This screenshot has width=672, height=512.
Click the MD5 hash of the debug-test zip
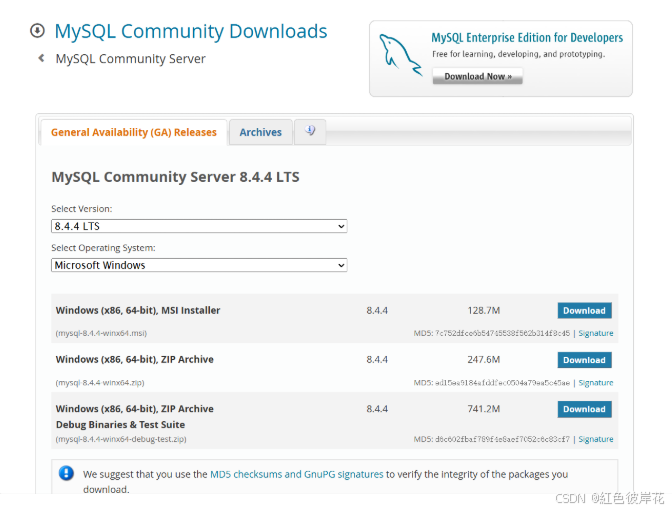[x=502, y=439]
